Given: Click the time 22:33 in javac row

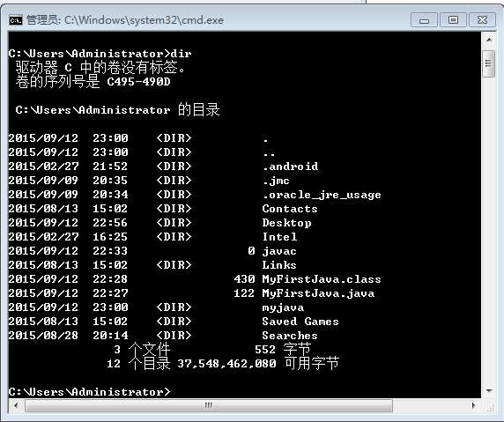Looking at the screenshot, I should pyautogui.click(x=110, y=251).
